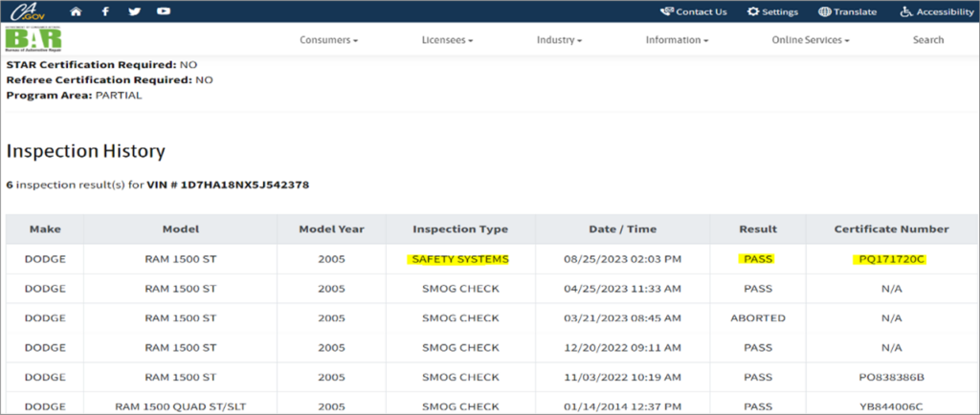Click the Inspection History heading

[85, 151]
